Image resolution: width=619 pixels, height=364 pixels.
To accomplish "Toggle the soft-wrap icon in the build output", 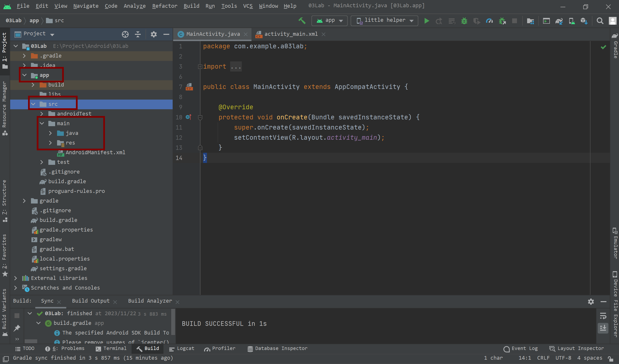I will click(603, 316).
